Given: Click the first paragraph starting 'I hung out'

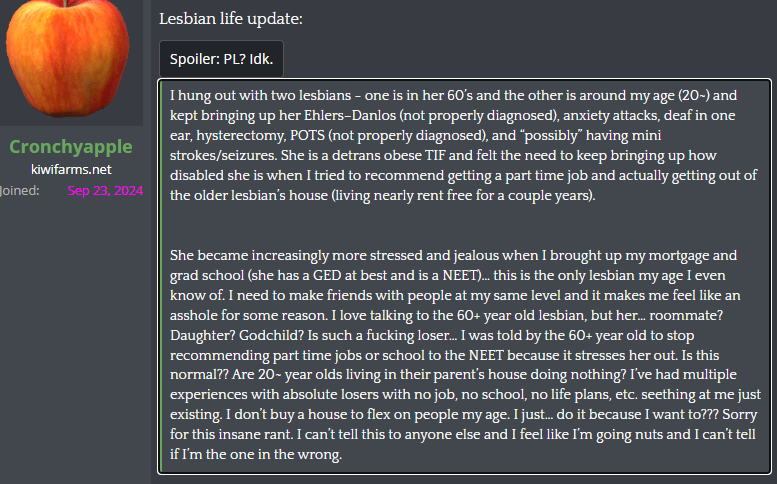Looking at the screenshot, I should (x=463, y=145).
